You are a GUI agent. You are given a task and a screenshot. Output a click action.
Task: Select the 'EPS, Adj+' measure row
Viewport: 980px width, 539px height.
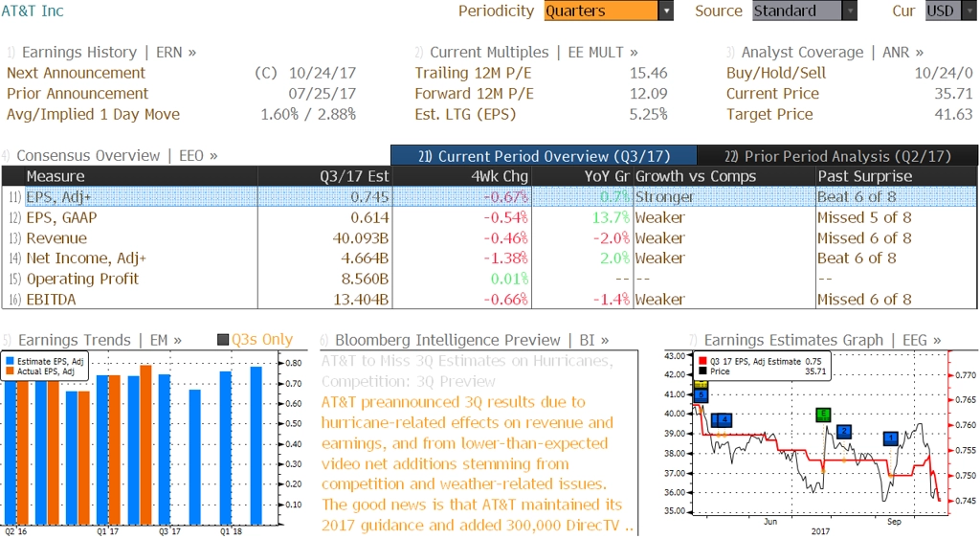(489, 197)
